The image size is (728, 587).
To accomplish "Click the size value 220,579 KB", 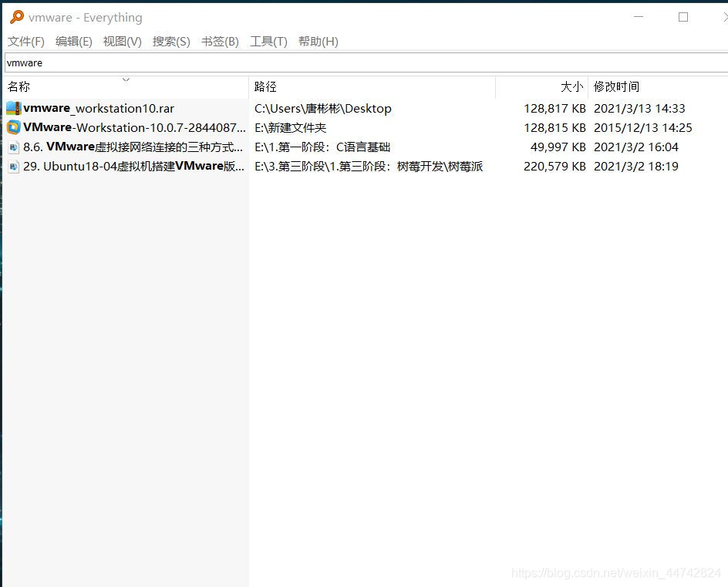I will pos(554,167).
